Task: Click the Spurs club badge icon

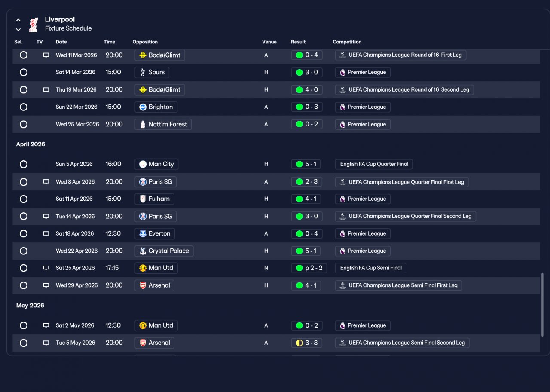Action: tap(143, 72)
